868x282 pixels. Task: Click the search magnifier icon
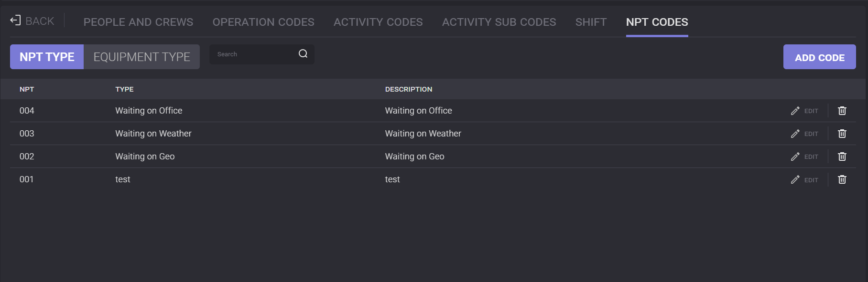[x=303, y=54]
